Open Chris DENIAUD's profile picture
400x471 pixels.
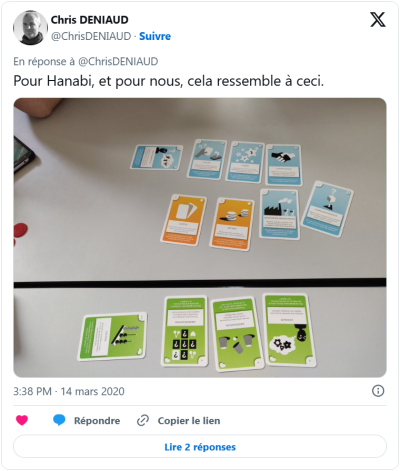[30, 28]
